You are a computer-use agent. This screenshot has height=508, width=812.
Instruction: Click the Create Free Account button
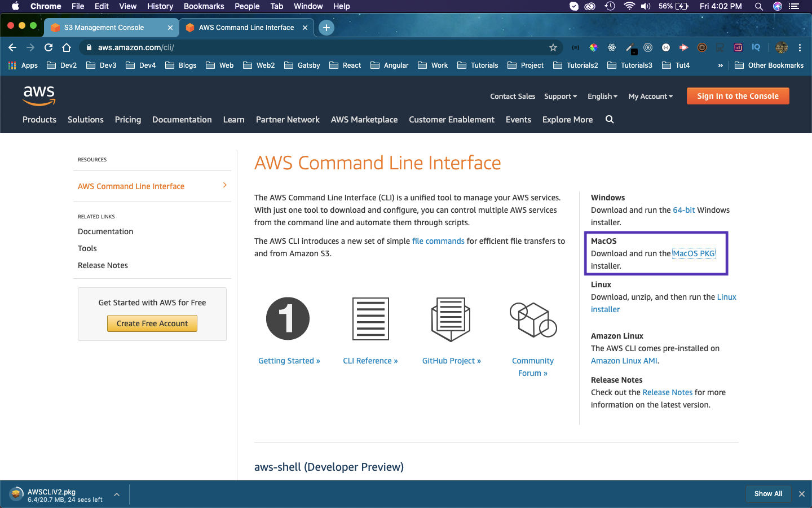point(152,323)
